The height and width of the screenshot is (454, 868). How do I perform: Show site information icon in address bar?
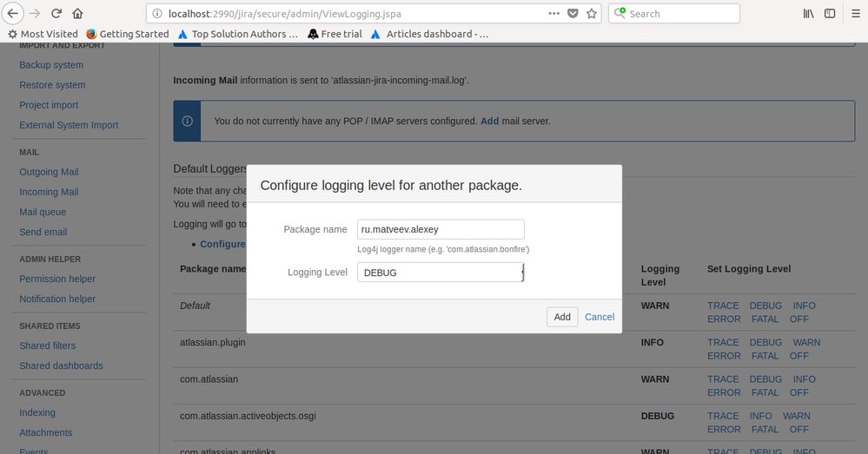pos(157,14)
